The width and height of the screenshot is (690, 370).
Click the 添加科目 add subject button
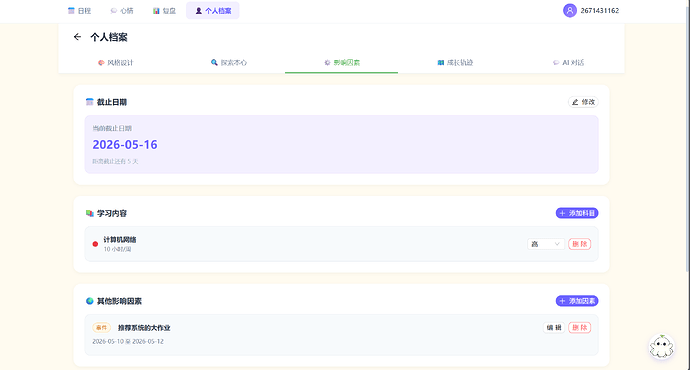coord(577,213)
